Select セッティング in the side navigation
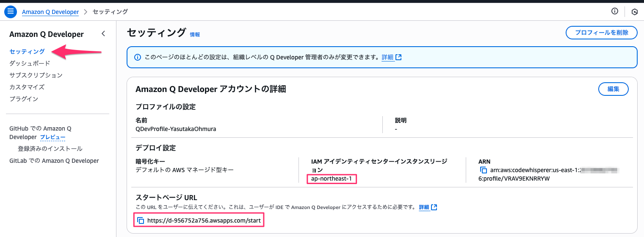The width and height of the screenshot is (644, 237). [x=27, y=51]
